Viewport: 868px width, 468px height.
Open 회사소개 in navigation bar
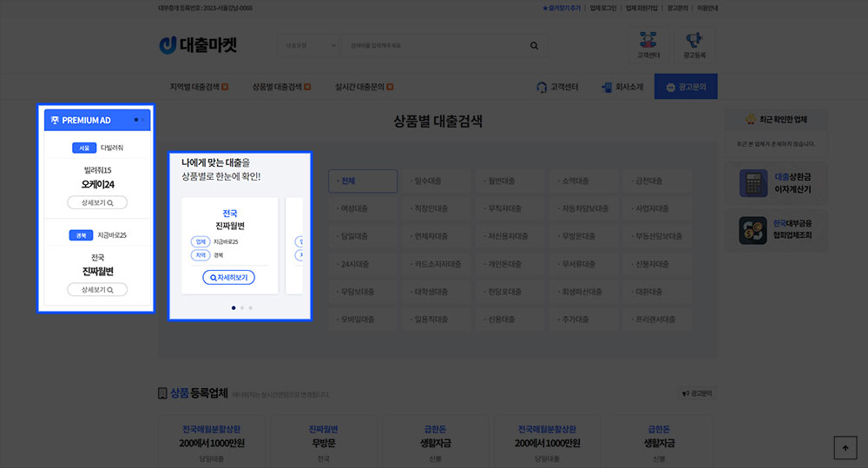pyautogui.click(x=622, y=87)
